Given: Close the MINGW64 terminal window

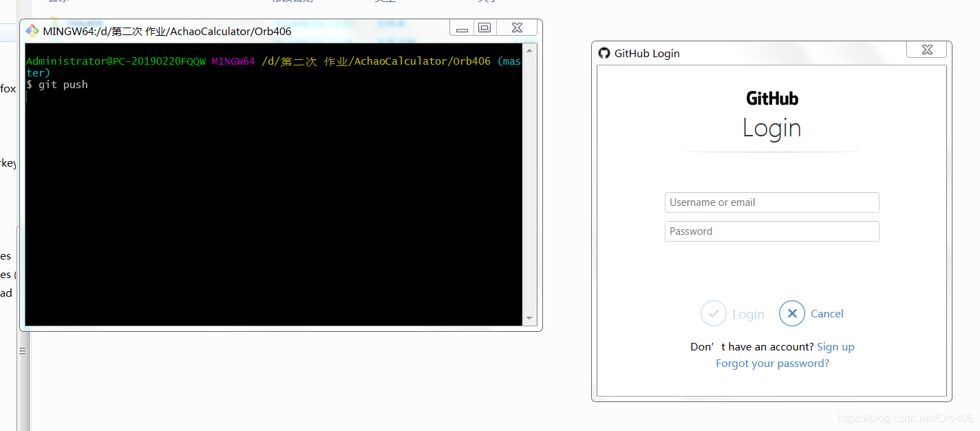Looking at the screenshot, I should 517,28.
